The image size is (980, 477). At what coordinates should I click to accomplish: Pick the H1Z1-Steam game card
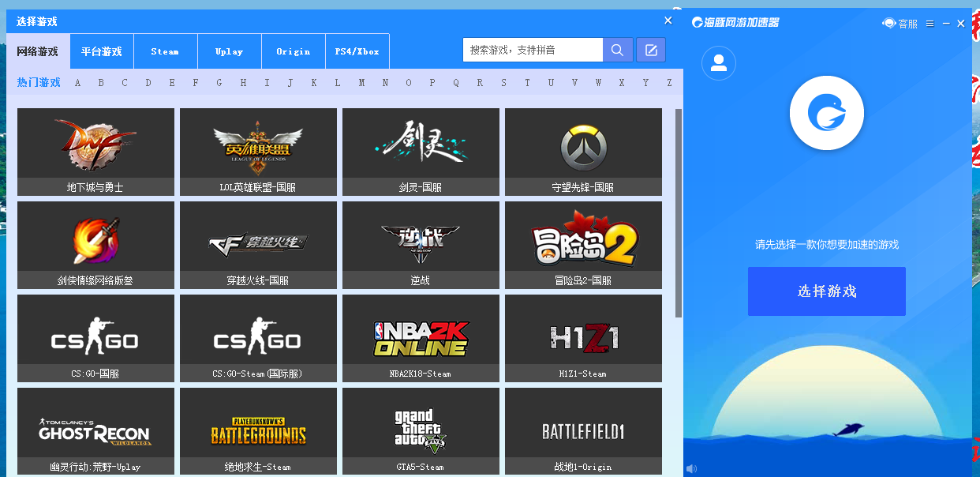coord(583,338)
